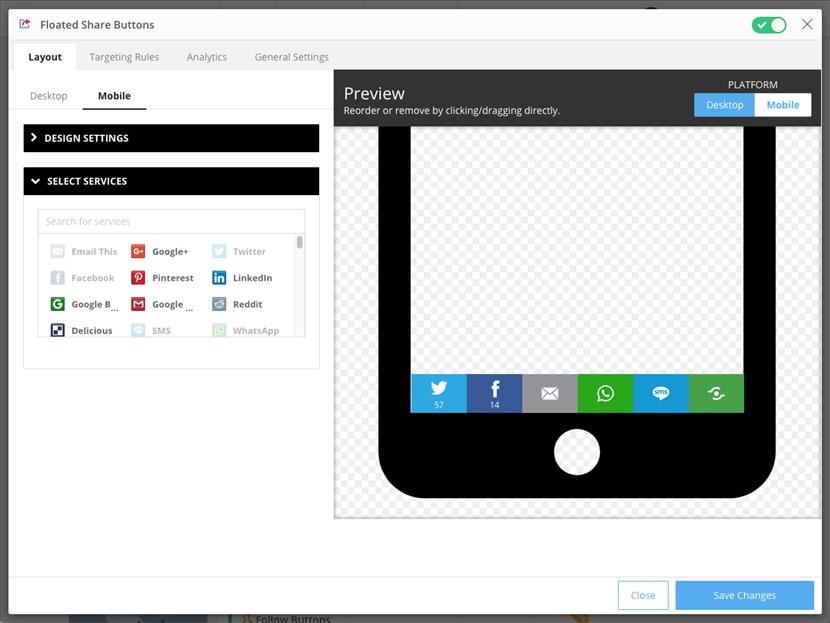This screenshot has width=830, height=623.
Task: Click gray email button in phone preview
Action: coord(550,393)
